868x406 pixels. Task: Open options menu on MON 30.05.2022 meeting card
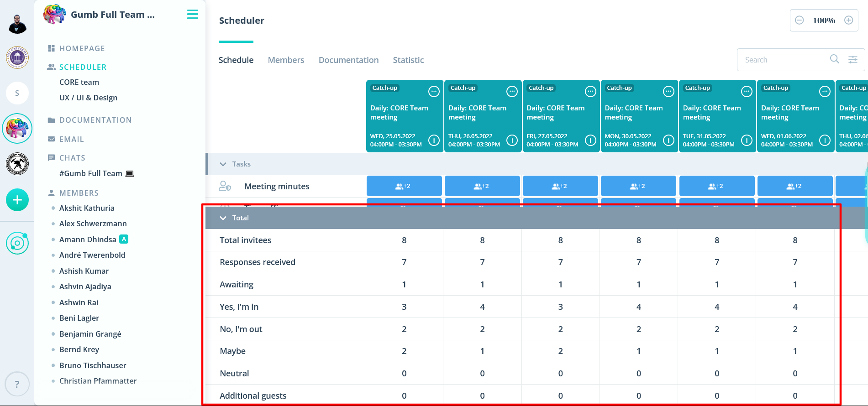click(668, 92)
